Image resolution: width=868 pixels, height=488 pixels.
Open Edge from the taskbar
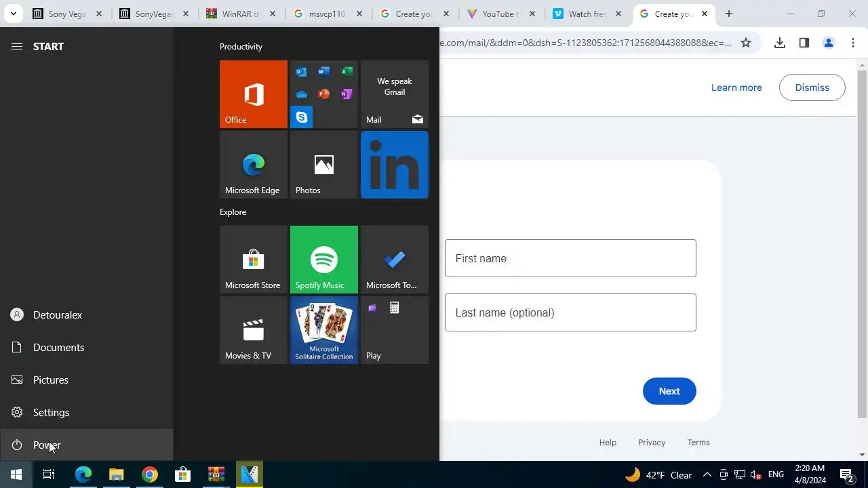(83, 474)
